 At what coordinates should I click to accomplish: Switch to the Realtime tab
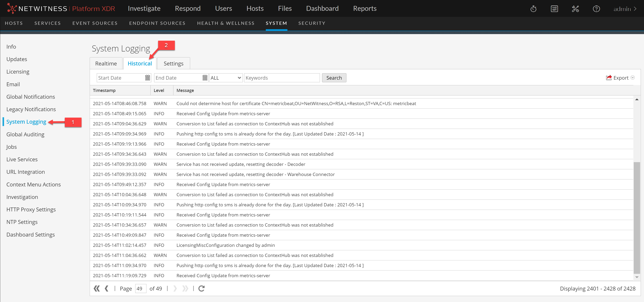106,63
